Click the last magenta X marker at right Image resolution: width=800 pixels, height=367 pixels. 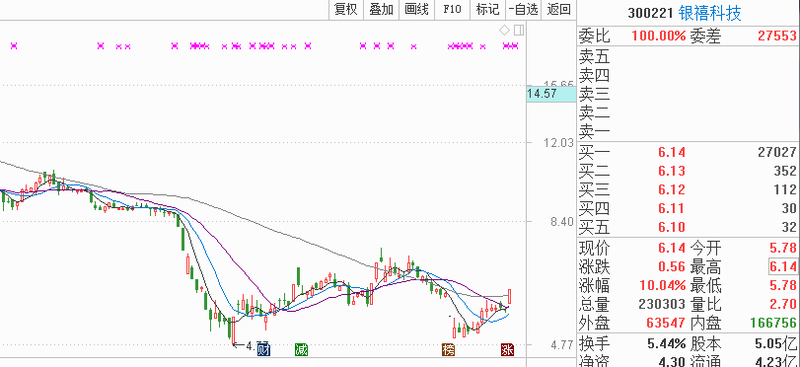click(515, 46)
